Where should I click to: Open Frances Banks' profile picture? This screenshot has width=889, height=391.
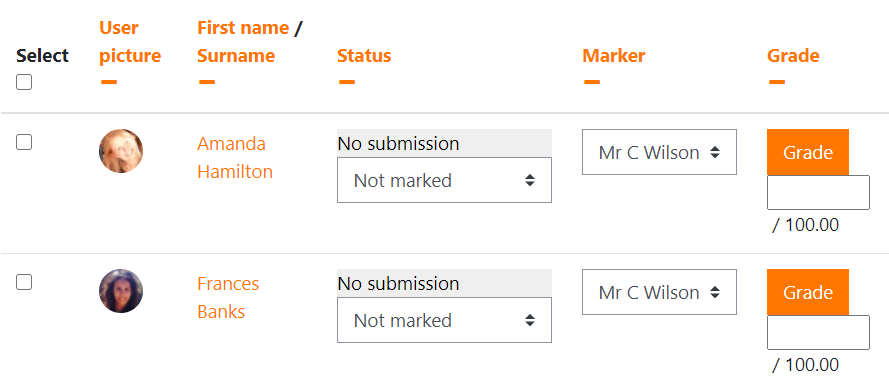[121, 291]
